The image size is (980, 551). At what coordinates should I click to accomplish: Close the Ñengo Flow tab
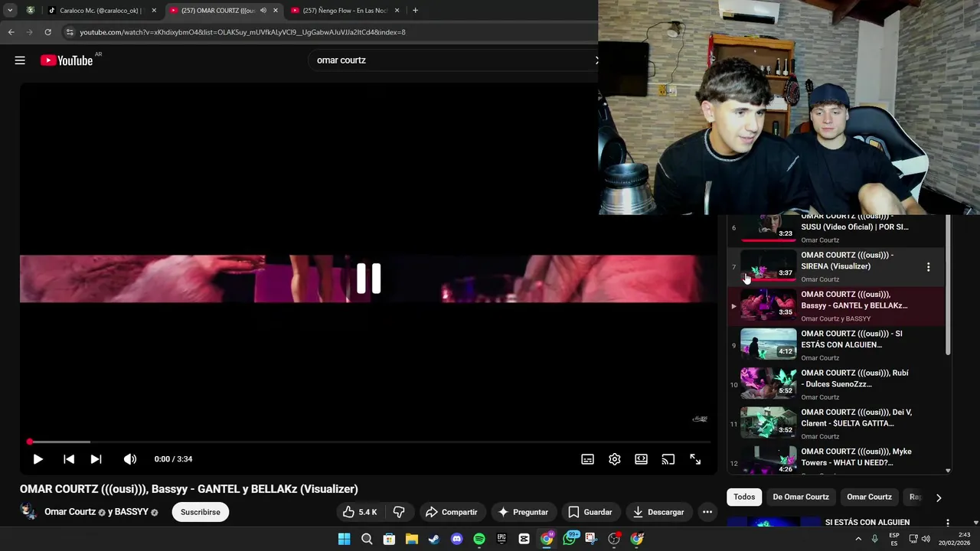pos(397,11)
